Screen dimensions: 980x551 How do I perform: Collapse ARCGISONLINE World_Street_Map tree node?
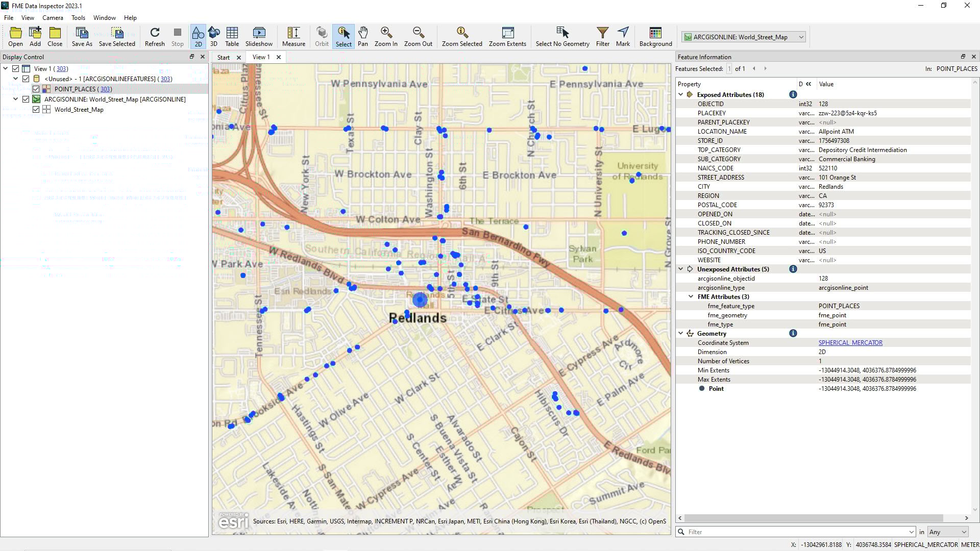click(16, 99)
